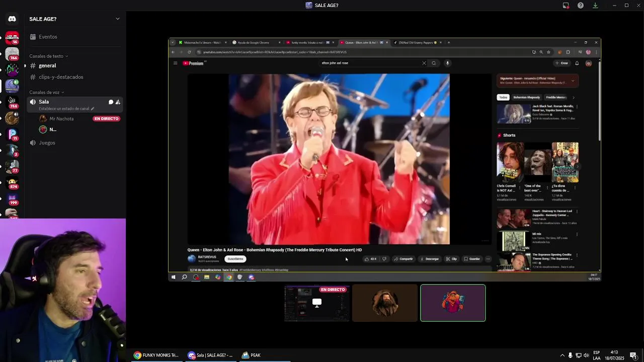Open the YouTube account avatar menu
The image size is (644, 362).
pos(589,63)
